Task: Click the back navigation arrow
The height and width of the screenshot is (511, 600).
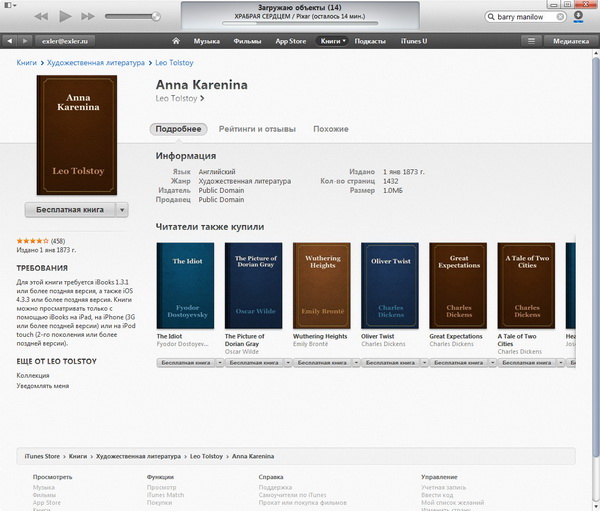Action: 9,41
